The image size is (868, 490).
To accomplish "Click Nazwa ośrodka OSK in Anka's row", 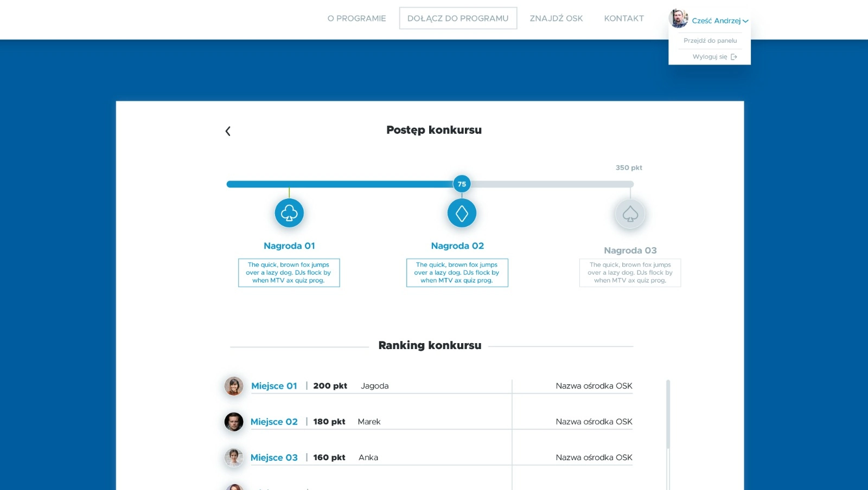I will point(594,457).
